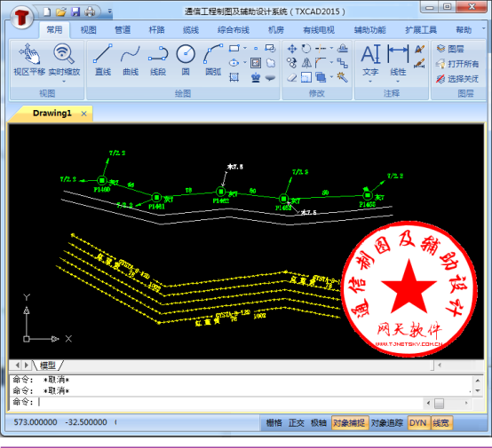Select the rotate tool

[306, 48]
